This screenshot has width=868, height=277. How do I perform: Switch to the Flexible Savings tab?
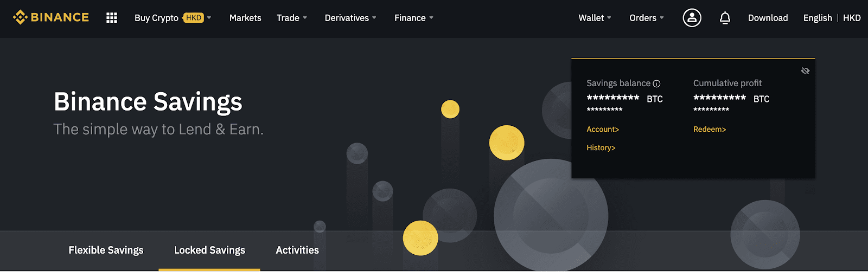pyautogui.click(x=106, y=250)
